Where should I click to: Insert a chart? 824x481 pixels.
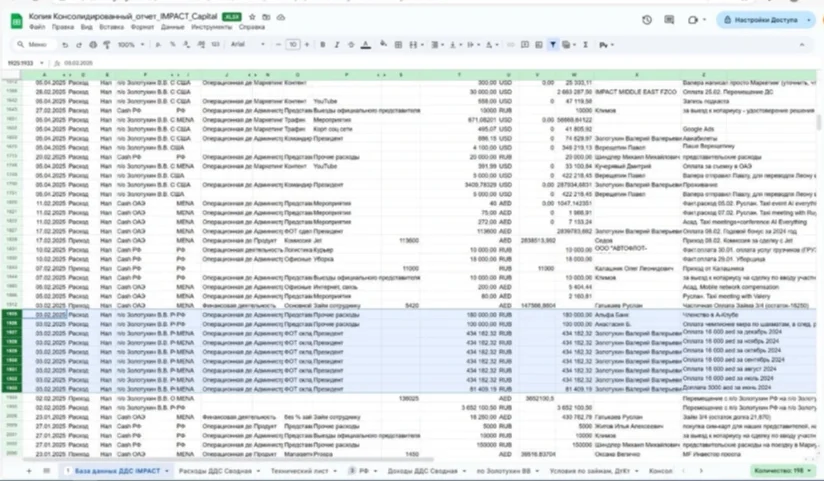tap(539, 45)
